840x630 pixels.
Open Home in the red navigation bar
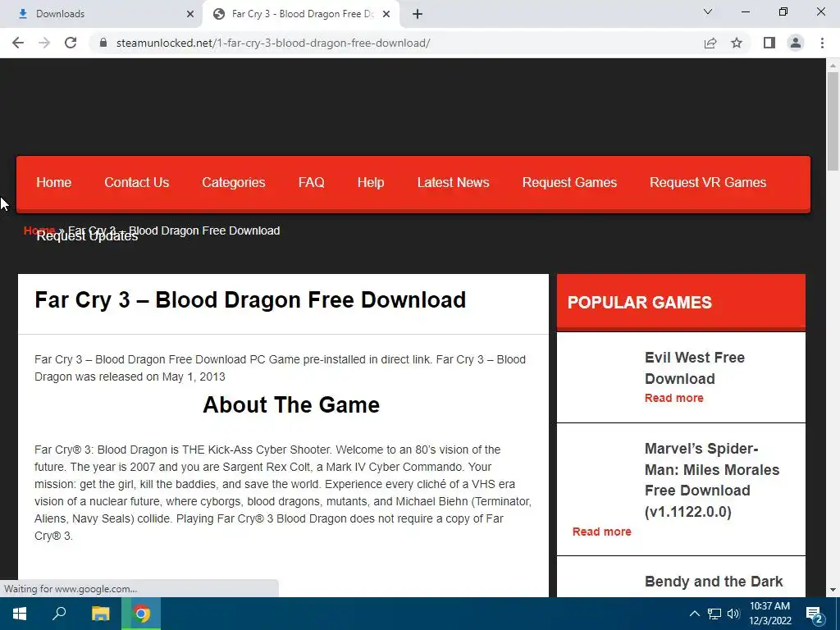(53, 183)
